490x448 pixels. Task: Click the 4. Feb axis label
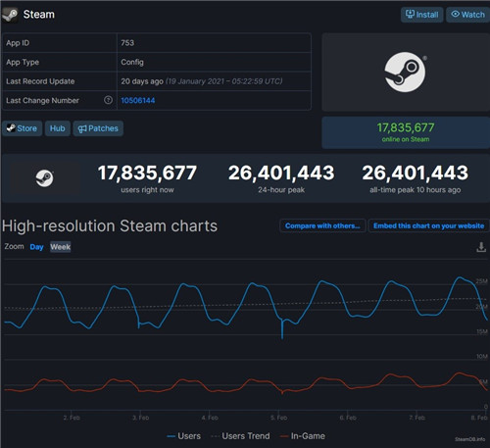[210, 418]
